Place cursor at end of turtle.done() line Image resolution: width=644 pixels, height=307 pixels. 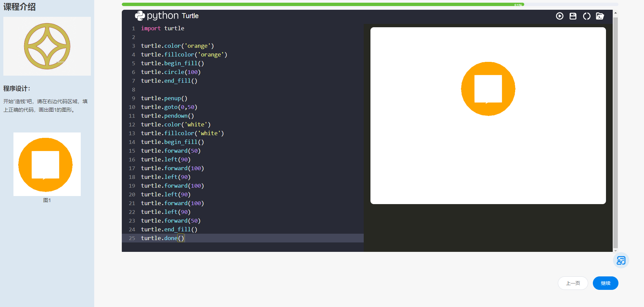pos(184,238)
